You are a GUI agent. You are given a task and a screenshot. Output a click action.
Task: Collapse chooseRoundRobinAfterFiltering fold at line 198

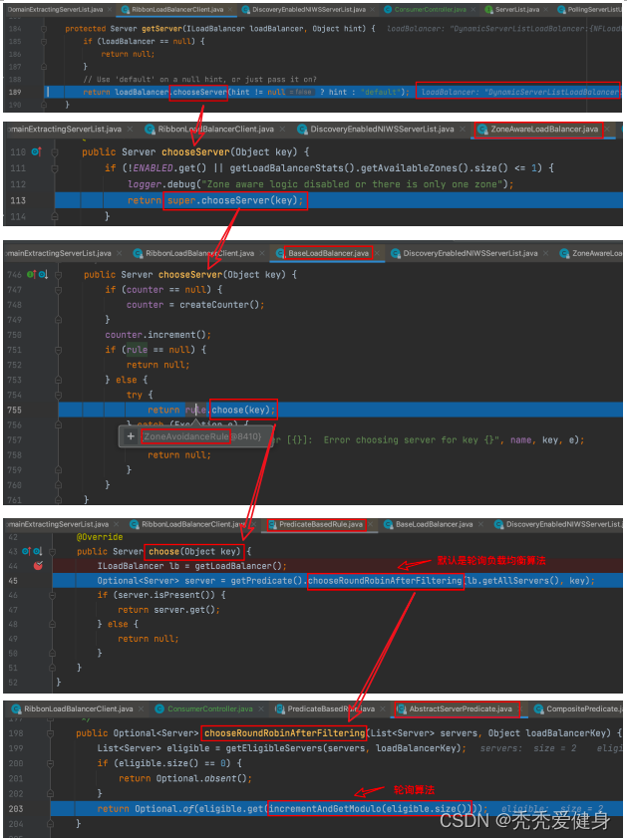coord(50,732)
